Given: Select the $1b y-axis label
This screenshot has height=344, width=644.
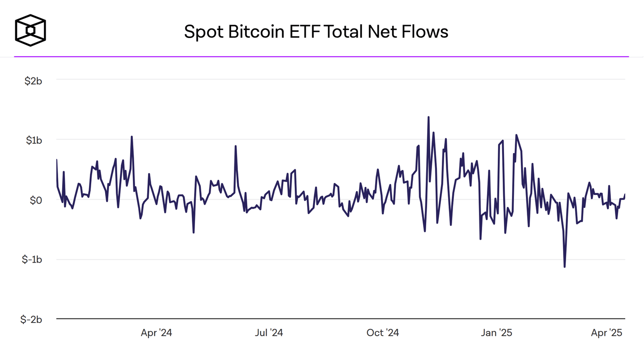Looking at the screenshot, I should pos(34,140).
